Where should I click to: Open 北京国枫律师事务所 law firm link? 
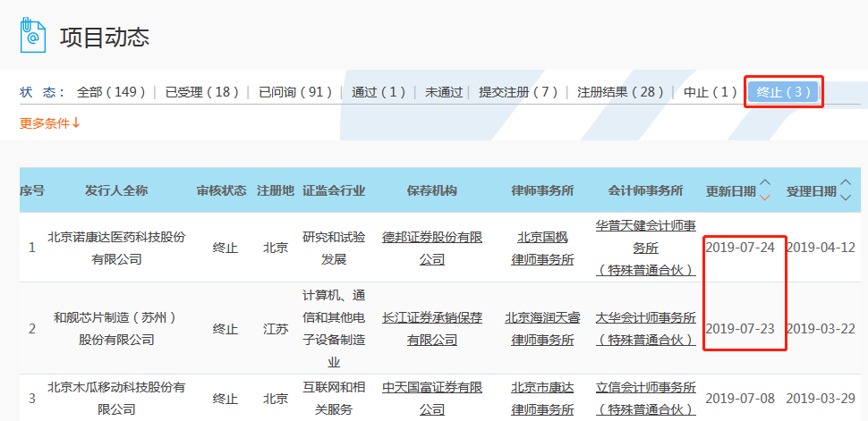point(542,248)
